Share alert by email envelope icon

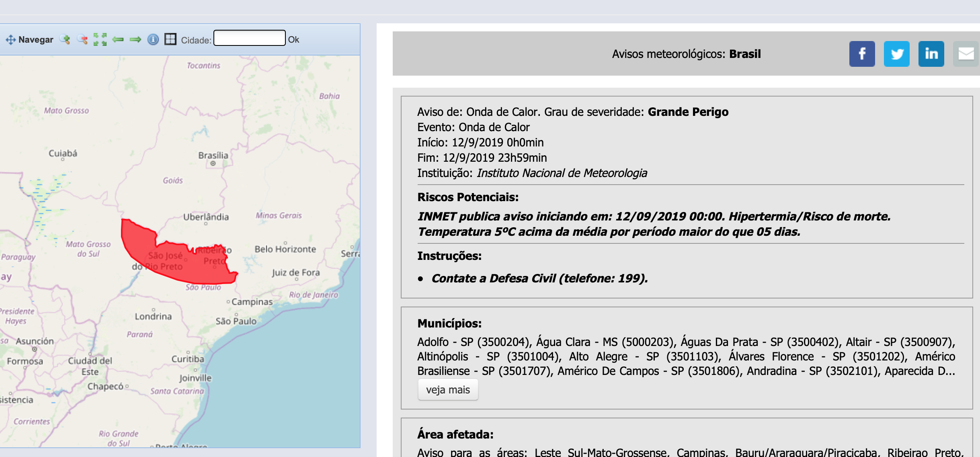[966, 54]
